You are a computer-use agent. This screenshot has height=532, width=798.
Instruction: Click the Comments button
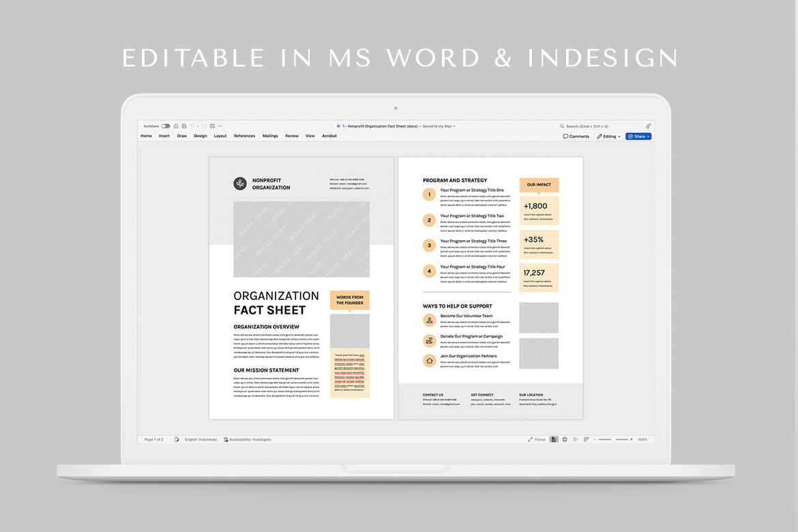click(x=576, y=136)
